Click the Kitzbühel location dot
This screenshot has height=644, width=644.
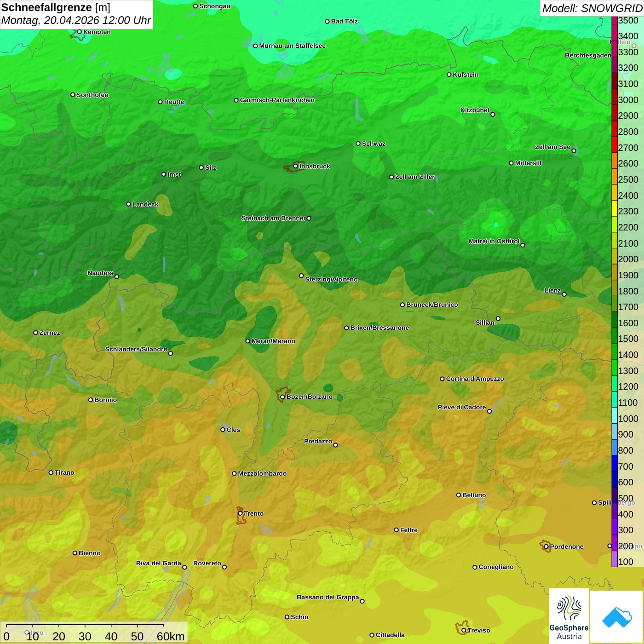pos(493,115)
